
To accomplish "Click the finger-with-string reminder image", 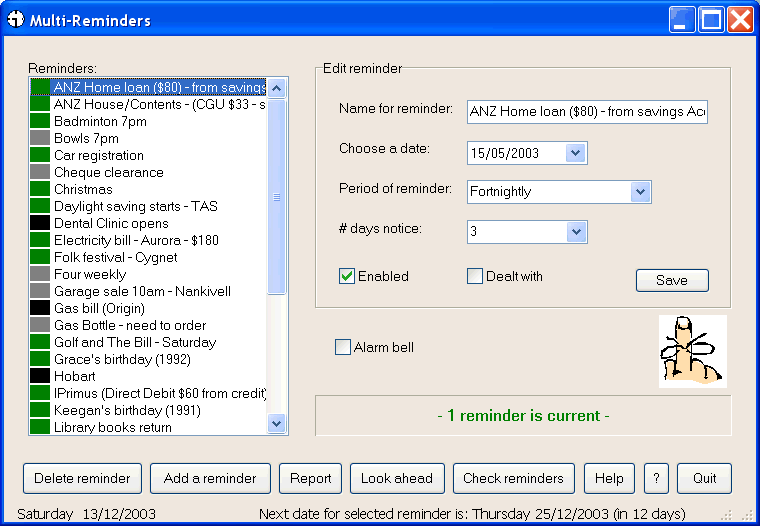I will (693, 351).
